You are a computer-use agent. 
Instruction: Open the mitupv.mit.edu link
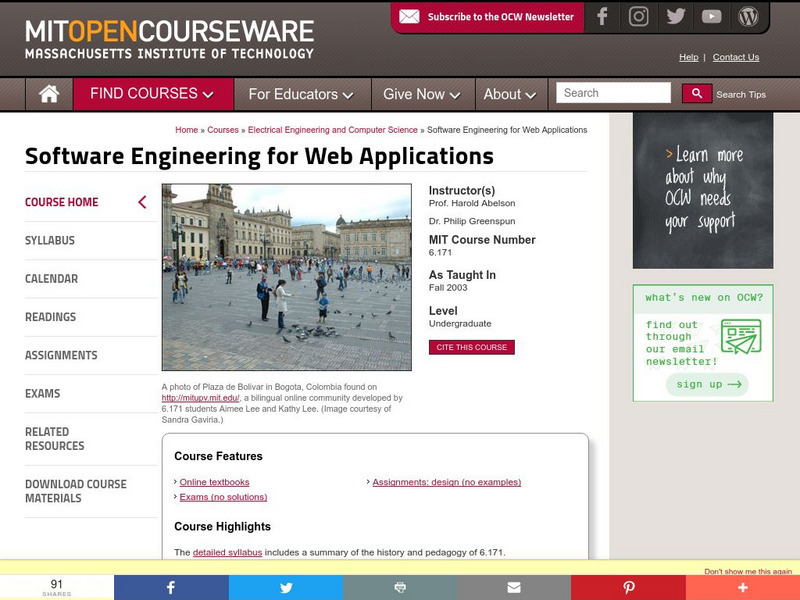pyautogui.click(x=201, y=398)
